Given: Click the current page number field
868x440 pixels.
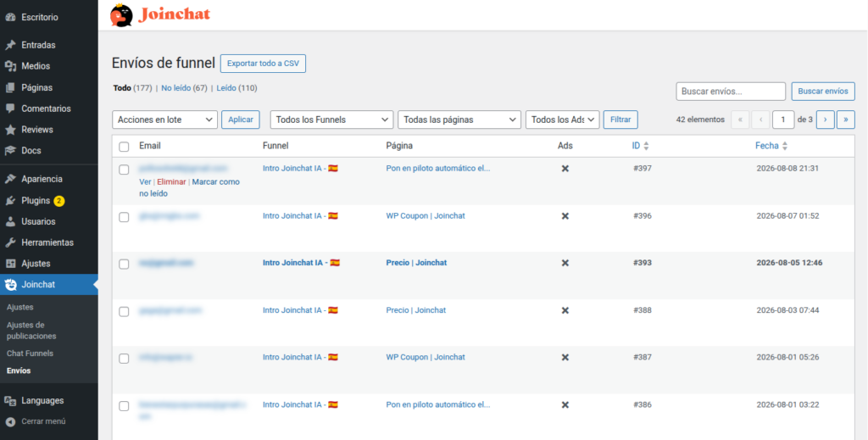Looking at the screenshot, I should click(783, 120).
